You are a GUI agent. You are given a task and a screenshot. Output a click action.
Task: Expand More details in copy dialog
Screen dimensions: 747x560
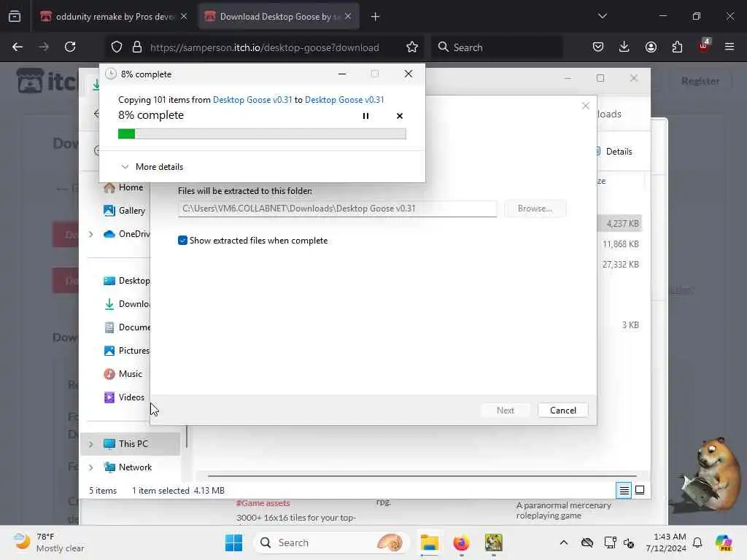(152, 167)
